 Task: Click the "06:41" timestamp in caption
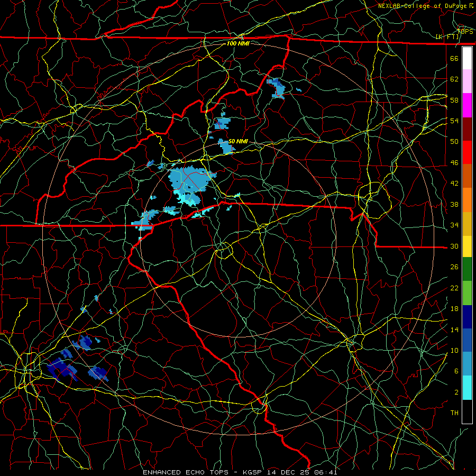click(x=325, y=472)
